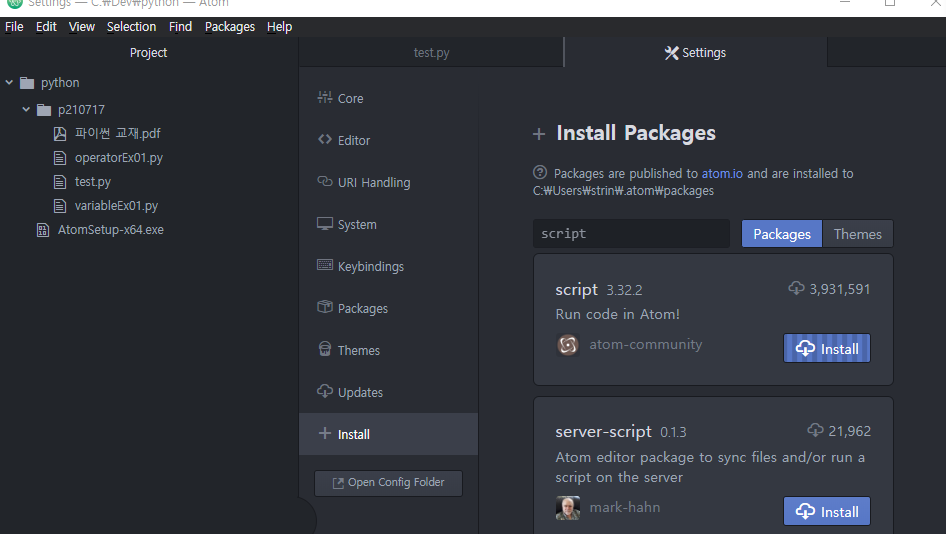This screenshot has height=534, width=946.
Task: Open 파이썬 교재.pdf in the tree
Action: click(x=118, y=133)
